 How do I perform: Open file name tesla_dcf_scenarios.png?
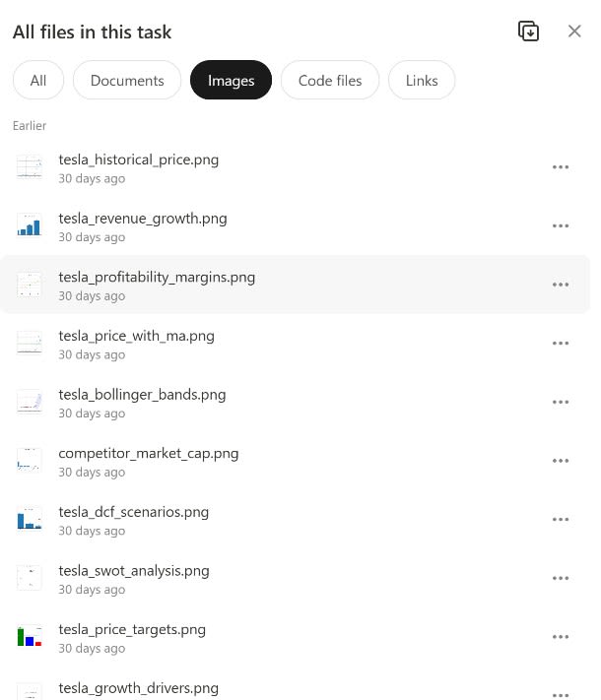134,512
